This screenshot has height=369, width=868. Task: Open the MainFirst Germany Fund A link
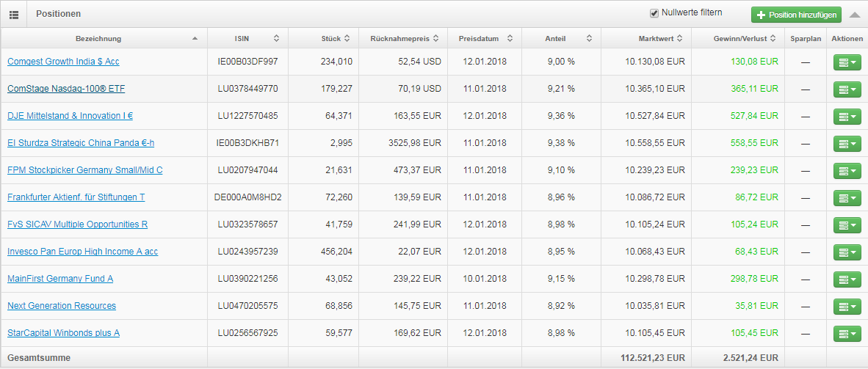(60, 279)
